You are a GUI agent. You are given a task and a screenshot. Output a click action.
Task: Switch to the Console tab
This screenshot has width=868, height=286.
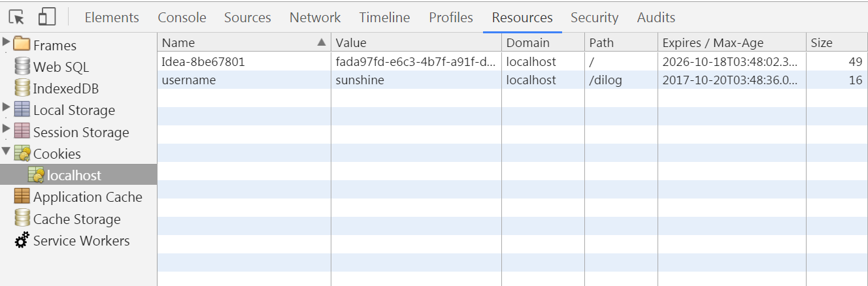click(182, 18)
